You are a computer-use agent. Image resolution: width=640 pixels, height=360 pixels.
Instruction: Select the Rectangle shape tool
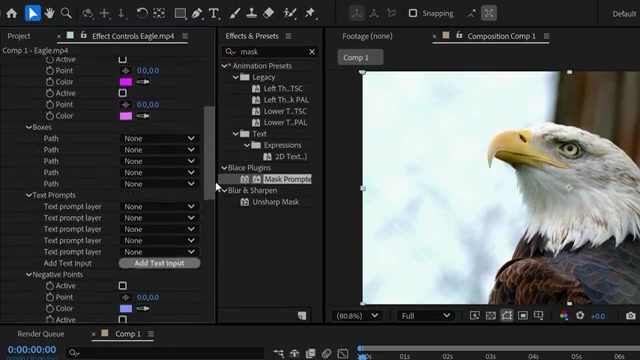point(180,13)
